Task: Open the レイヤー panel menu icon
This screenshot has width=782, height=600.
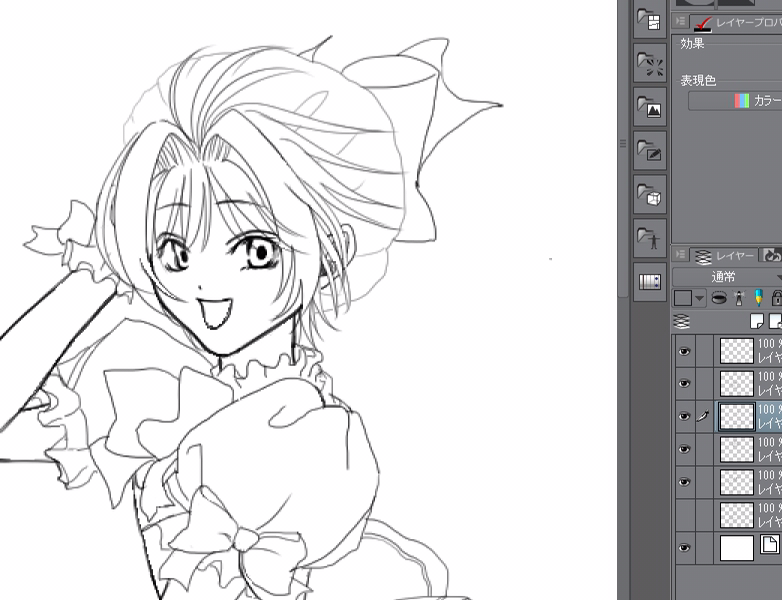Action: [x=679, y=255]
